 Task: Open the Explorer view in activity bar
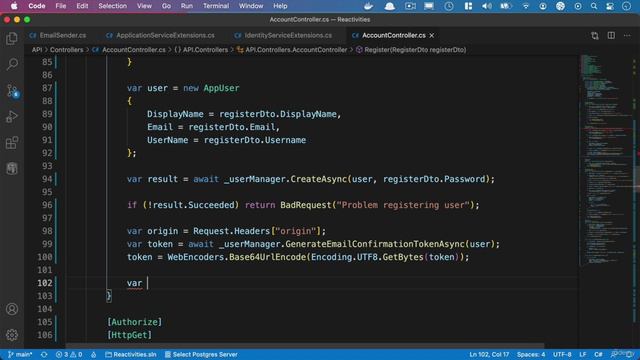(x=12, y=39)
